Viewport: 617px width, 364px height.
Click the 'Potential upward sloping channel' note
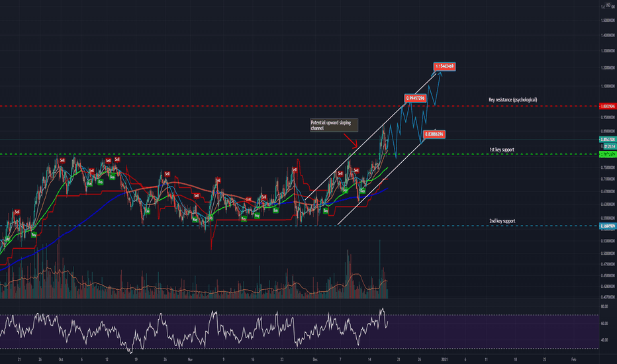pos(334,125)
